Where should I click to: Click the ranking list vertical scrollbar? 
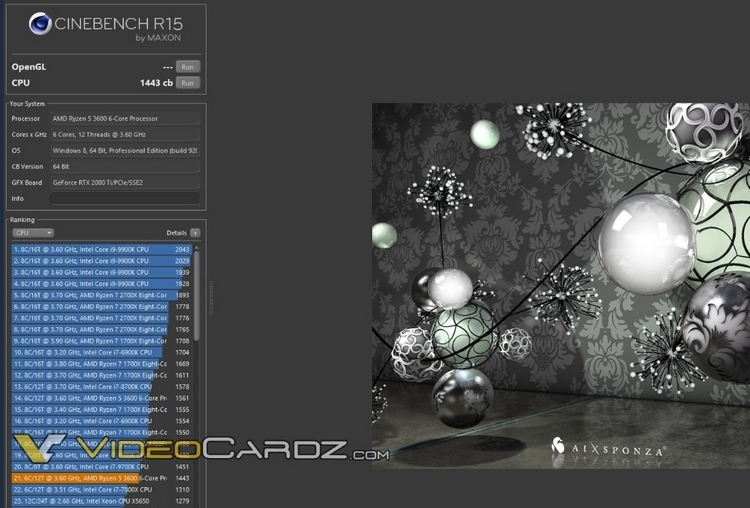(x=196, y=297)
